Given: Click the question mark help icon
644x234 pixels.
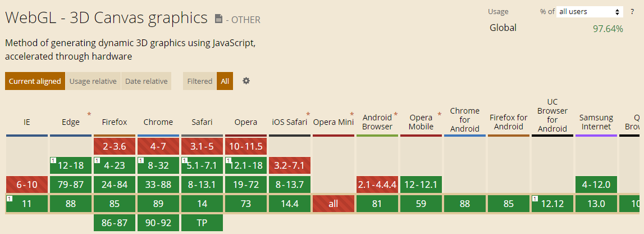Looking at the screenshot, I should pos(632,11).
